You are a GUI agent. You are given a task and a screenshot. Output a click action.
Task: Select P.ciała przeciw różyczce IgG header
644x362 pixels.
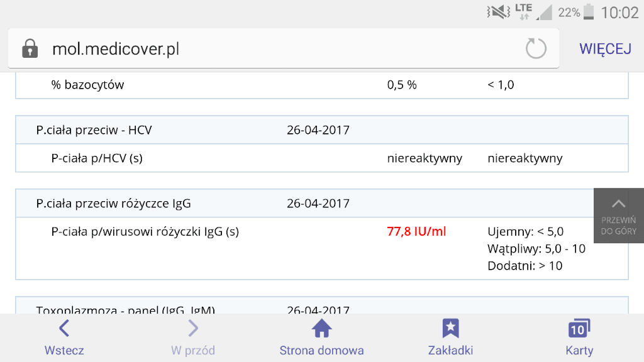tap(113, 204)
